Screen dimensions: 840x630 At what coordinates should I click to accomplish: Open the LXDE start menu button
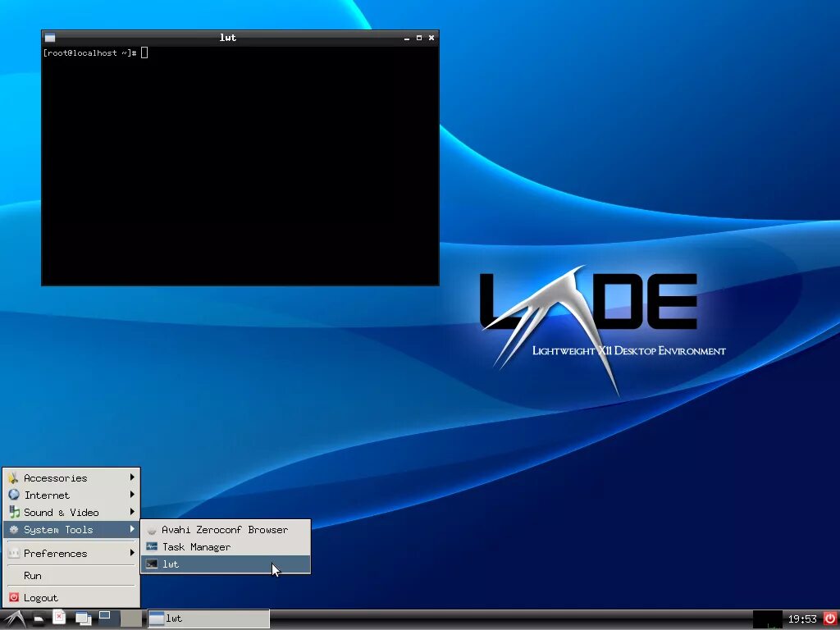(14, 619)
